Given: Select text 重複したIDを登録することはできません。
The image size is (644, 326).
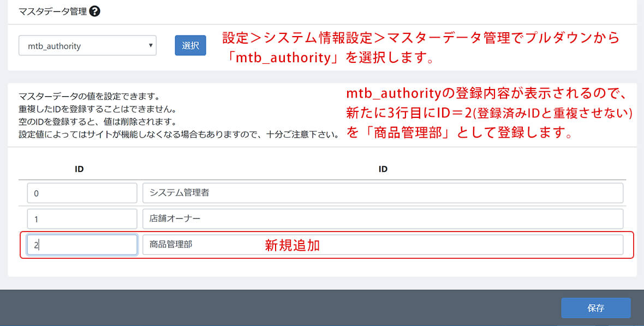Looking at the screenshot, I should click(97, 109).
